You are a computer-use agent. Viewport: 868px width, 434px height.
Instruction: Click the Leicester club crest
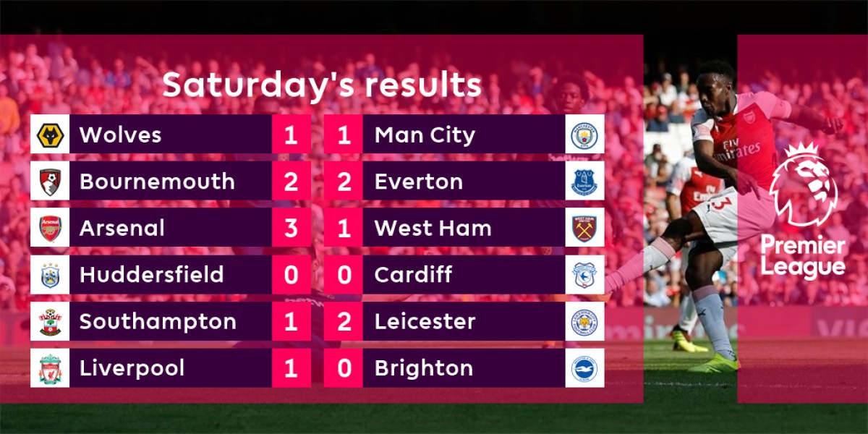(x=584, y=321)
